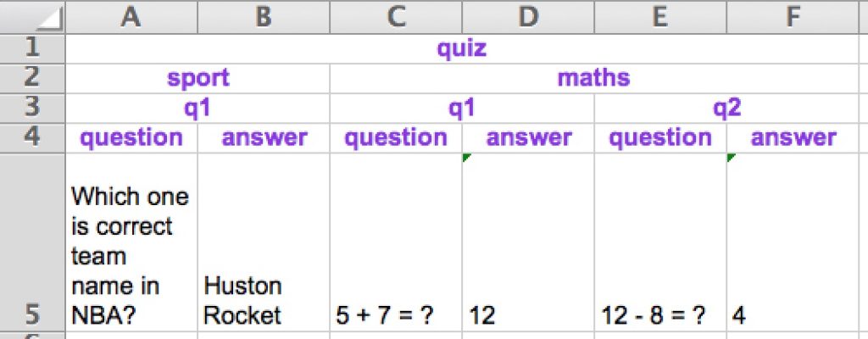This screenshot has width=868, height=339.
Task: Select row 3 header
Action: [x=32, y=108]
